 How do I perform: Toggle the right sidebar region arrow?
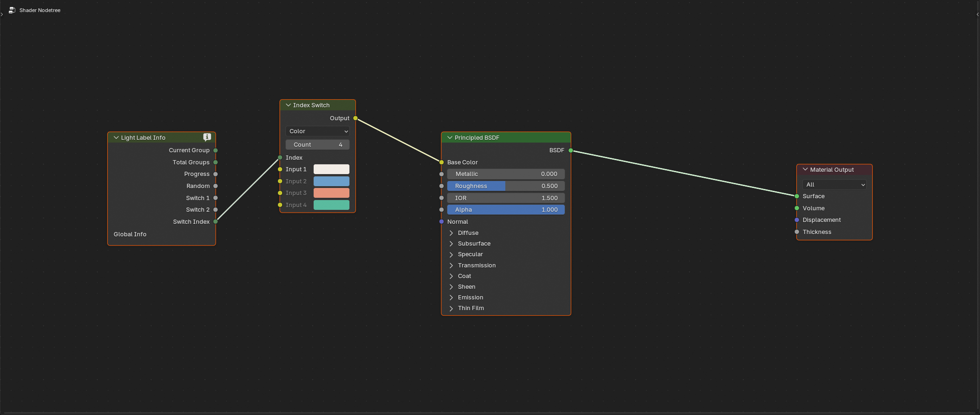pos(978,14)
